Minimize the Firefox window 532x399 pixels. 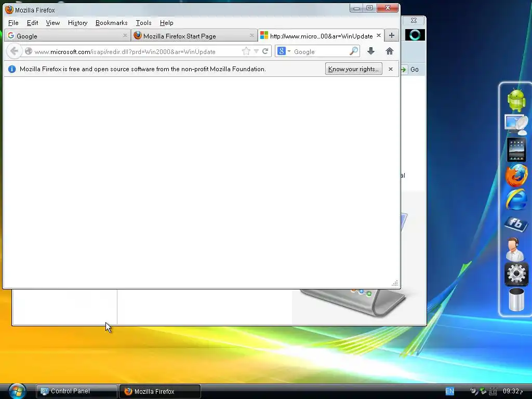tap(356, 8)
